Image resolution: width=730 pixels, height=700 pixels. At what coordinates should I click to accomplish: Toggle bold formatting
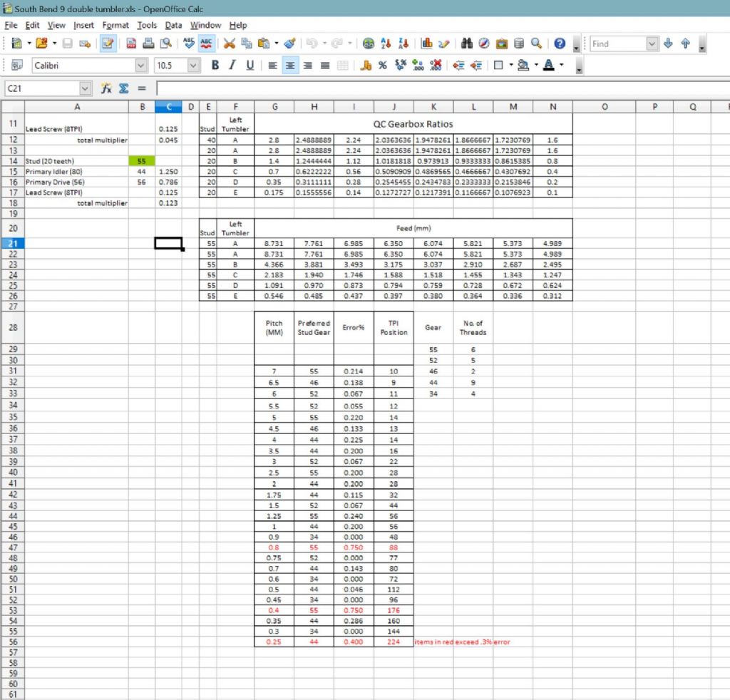pyautogui.click(x=215, y=65)
